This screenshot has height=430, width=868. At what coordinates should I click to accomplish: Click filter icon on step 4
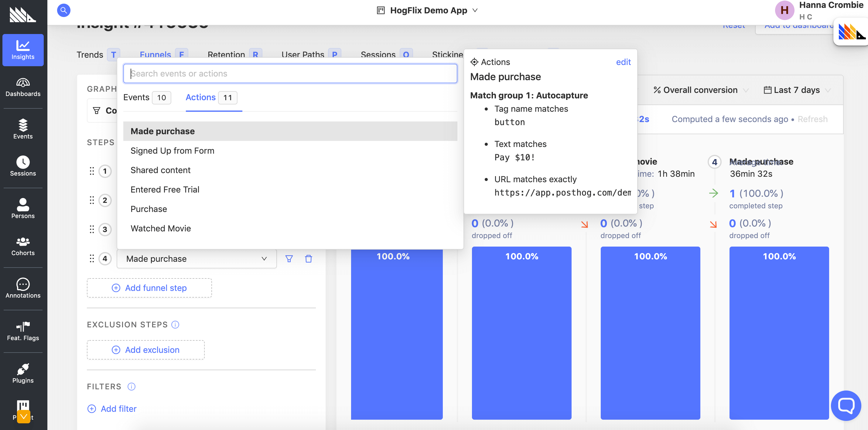coord(289,259)
